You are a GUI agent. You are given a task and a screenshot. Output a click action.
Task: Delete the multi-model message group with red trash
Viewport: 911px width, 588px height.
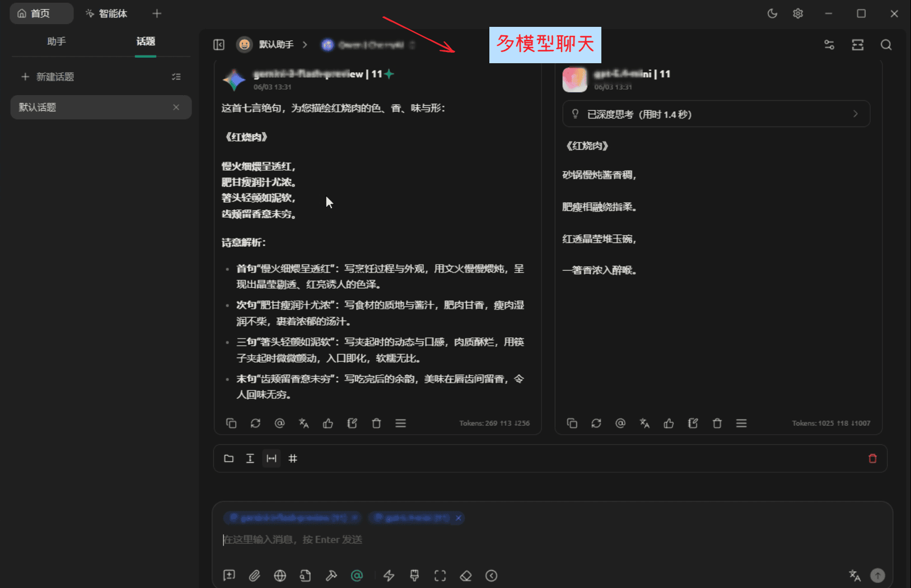point(872,459)
